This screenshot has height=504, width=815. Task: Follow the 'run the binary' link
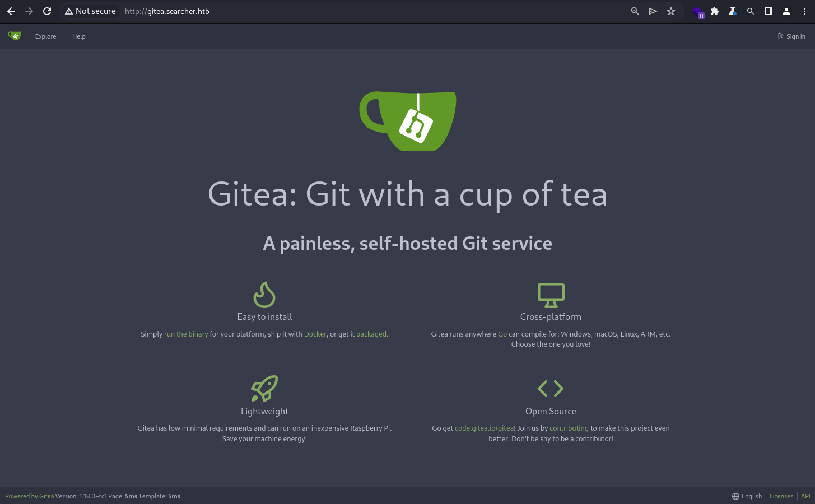(186, 334)
